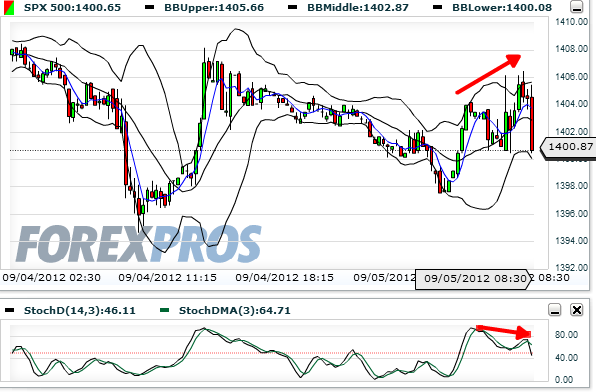Close the stochastic indicator panel
Screen dimensions: 596x392
[x=577, y=310]
